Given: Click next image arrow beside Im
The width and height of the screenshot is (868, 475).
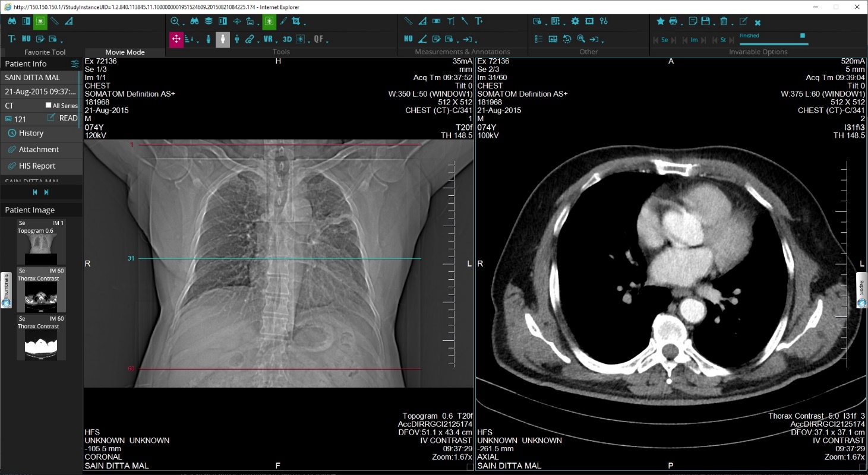Looking at the screenshot, I should pyautogui.click(x=703, y=40).
